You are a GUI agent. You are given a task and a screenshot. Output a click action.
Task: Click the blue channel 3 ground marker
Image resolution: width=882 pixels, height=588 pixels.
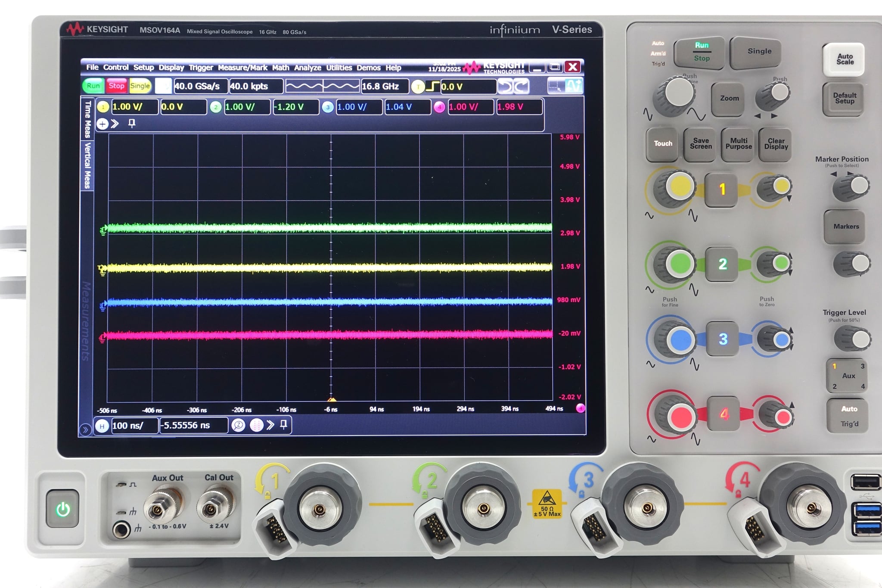(x=102, y=306)
